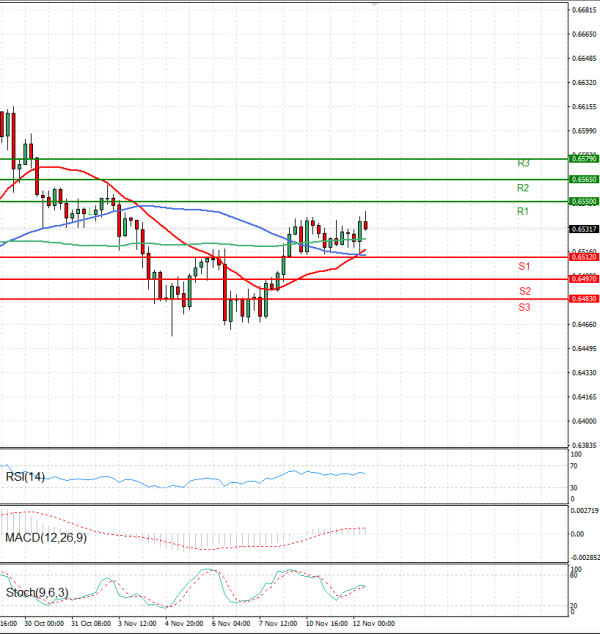The height and width of the screenshot is (634, 600).
Task: Select the RSI(14) indicator label
Action: [26, 477]
